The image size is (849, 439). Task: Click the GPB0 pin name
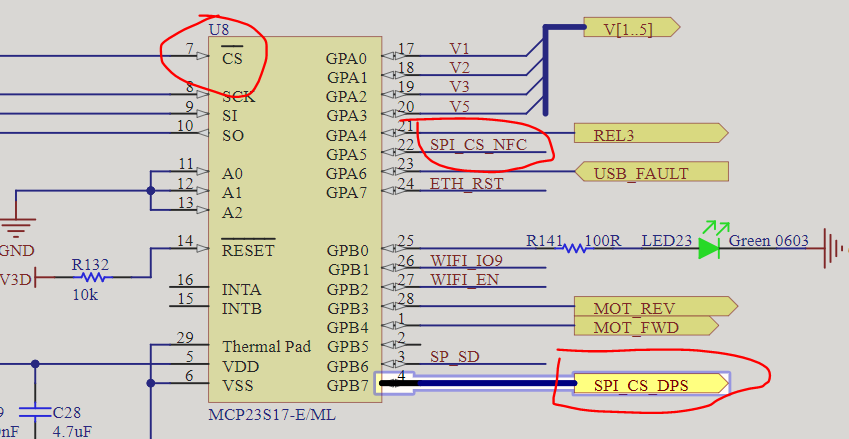click(348, 251)
